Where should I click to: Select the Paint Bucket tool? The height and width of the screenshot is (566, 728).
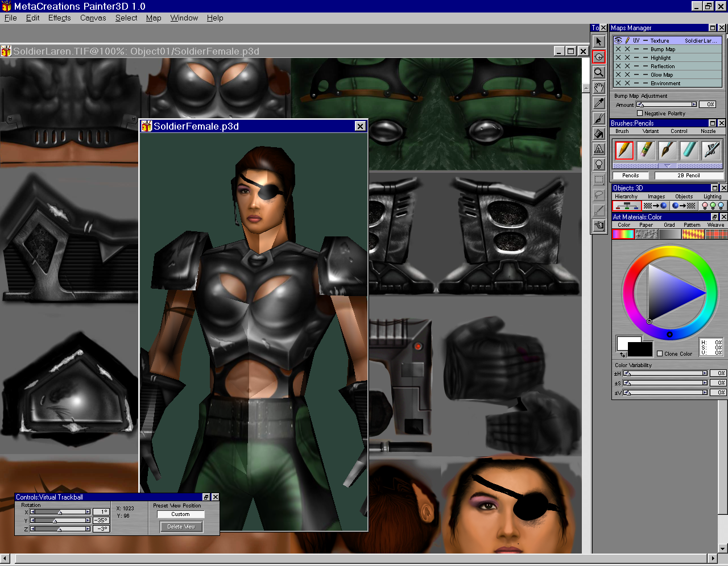click(599, 134)
